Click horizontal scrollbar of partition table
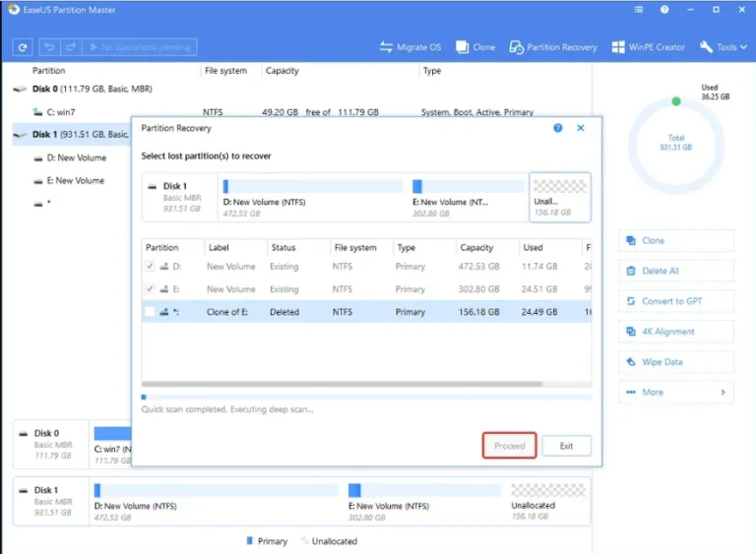Screen dimensions: 756x554 343,385
